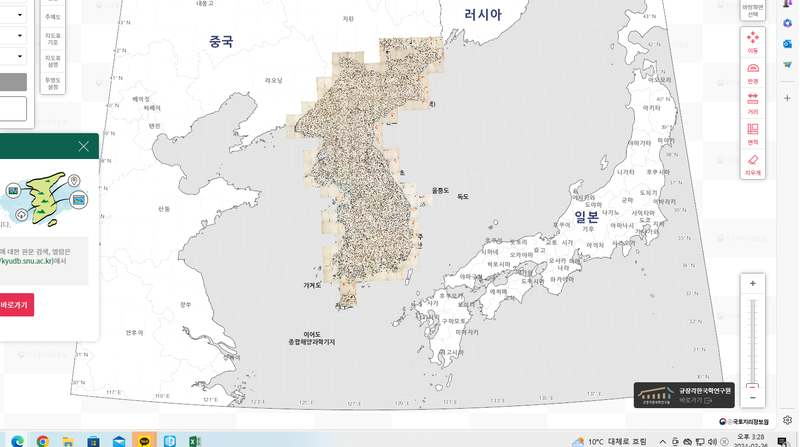This screenshot has width=800, height=447.
Task: Click the plus icon in browser sidebar
Action: click(788, 98)
